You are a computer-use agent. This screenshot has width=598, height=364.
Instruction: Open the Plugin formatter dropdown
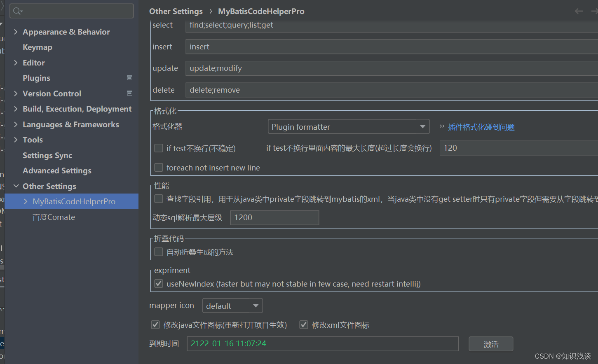click(349, 127)
